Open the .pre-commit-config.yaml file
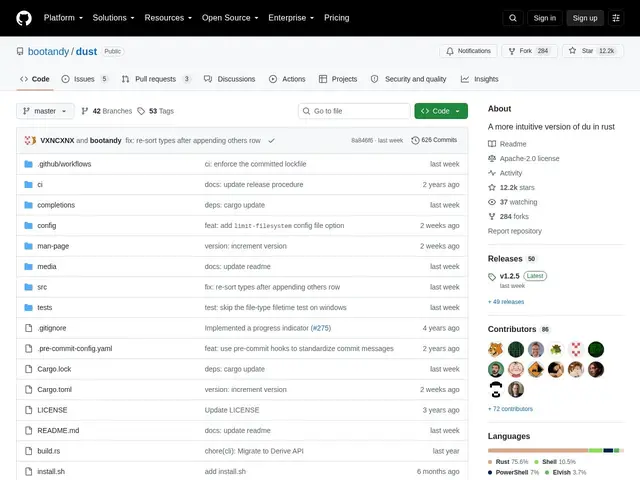 point(75,349)
